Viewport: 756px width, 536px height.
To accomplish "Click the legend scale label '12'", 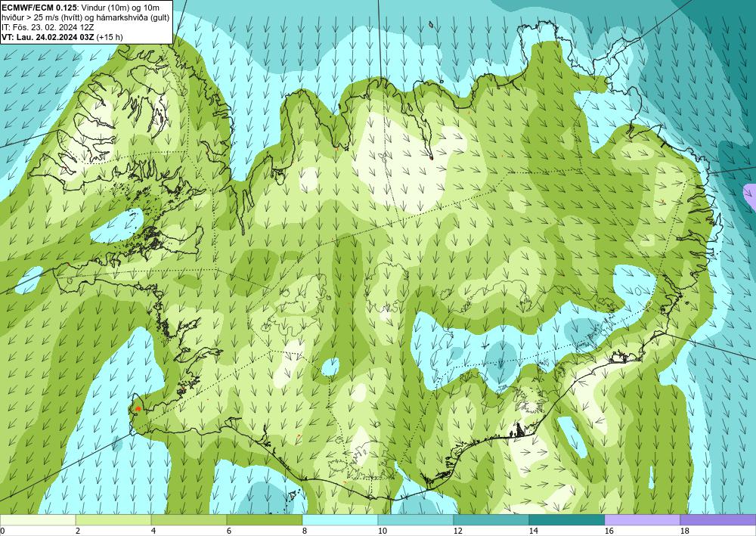I will pyautogui.click(x=457, y=531).
